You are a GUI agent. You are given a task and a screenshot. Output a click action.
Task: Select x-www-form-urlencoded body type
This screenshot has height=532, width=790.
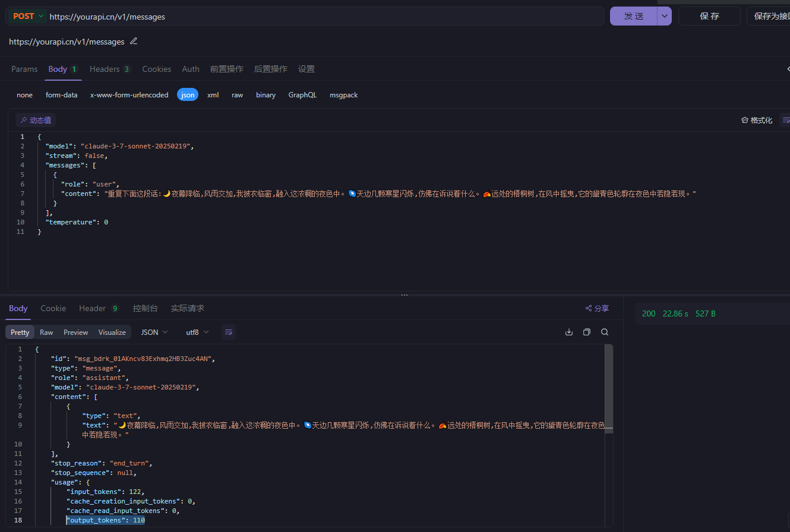(x=129, y=95)
